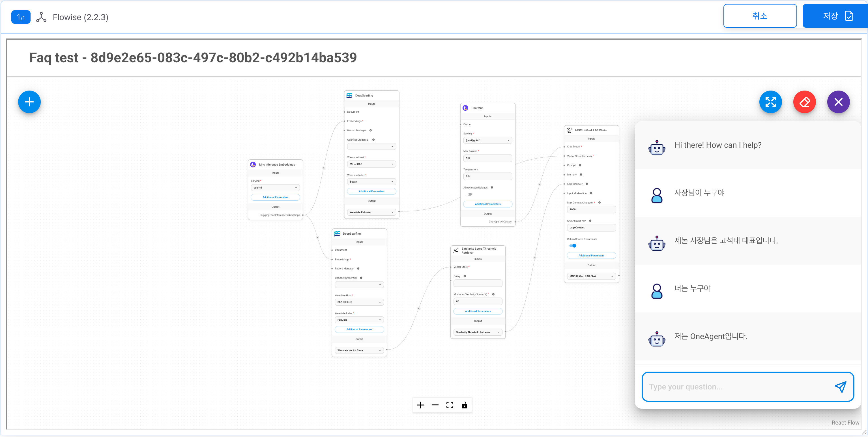
Task: Click the blue plus add-node button
Action: [29, 102]
